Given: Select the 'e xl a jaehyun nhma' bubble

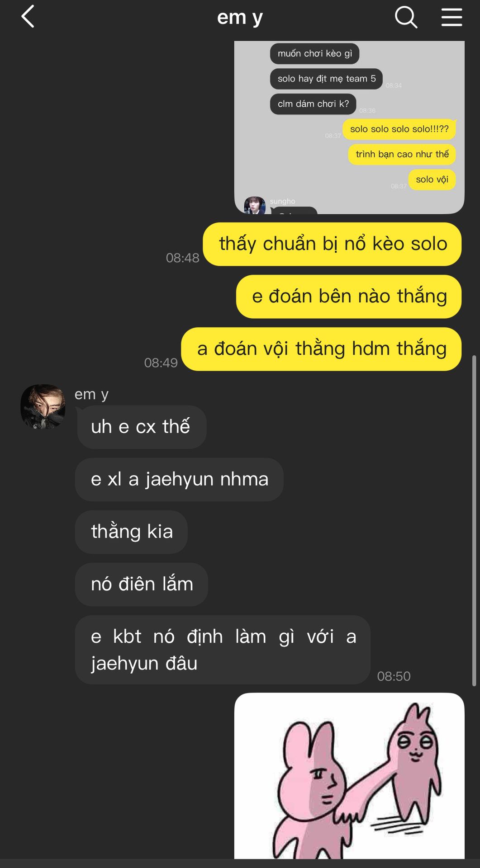Looking at the screenshot, I should click(x=179, y=480).
